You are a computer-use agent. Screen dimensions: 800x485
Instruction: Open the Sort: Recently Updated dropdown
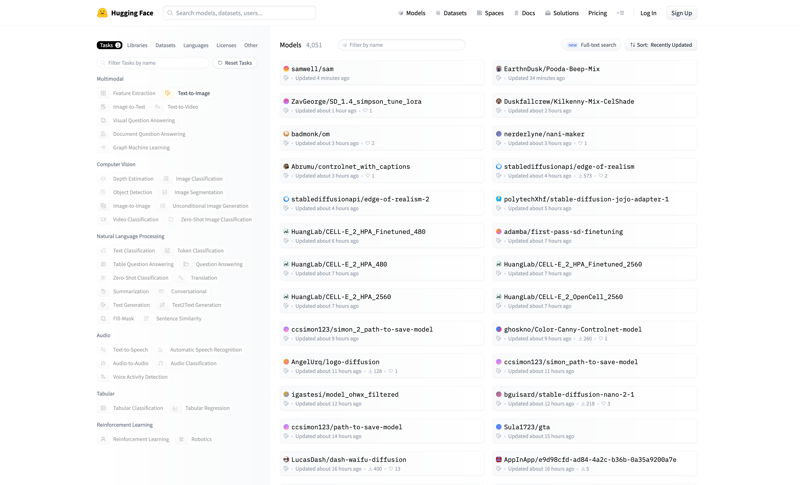pos(661,45)
